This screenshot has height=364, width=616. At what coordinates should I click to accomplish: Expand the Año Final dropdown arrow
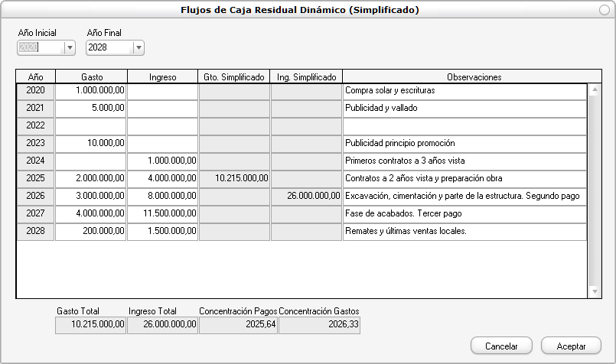click(139, 47)
